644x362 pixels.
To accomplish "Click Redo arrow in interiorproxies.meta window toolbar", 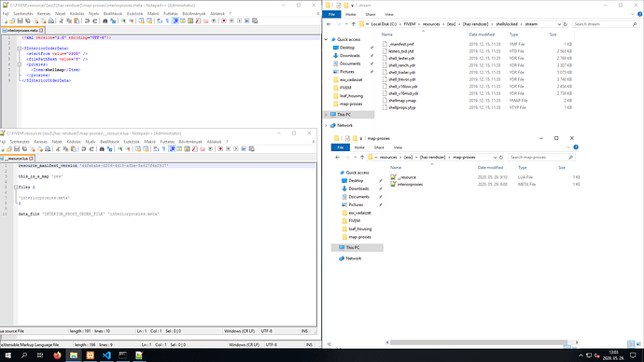I will click(95, 21).
